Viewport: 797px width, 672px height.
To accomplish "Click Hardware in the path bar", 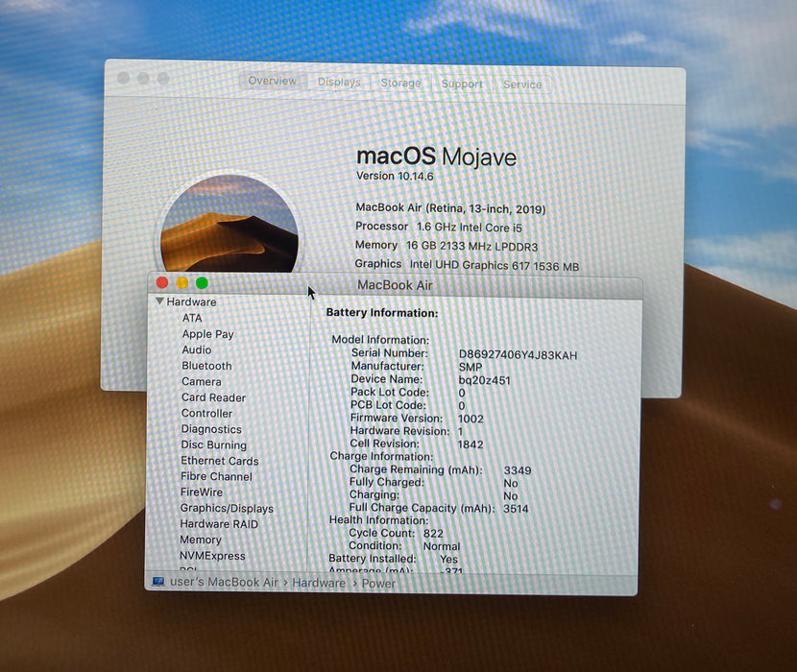I will 319,583.
